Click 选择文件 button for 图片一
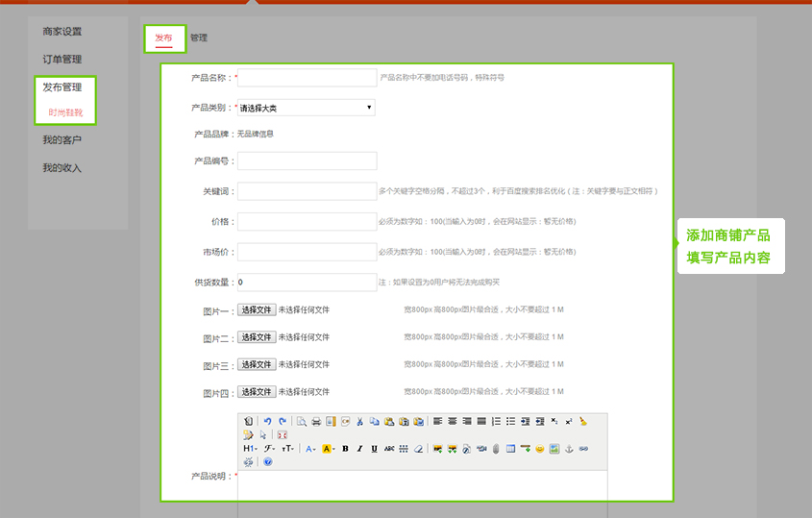This screenshot has width=812, height=518. click(257, 310)
